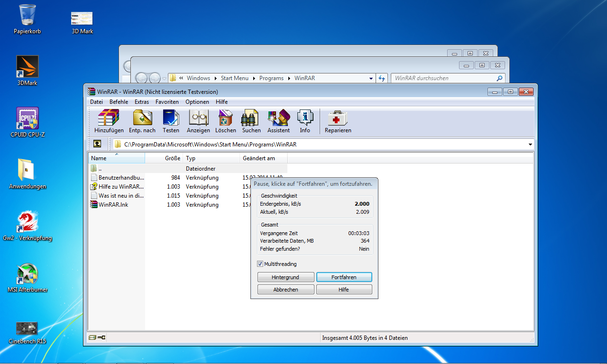Click the Windows breadcrumb in Explorer window
Image resolution: width=607 pixels, height=364 pixels.
(198, 78)
